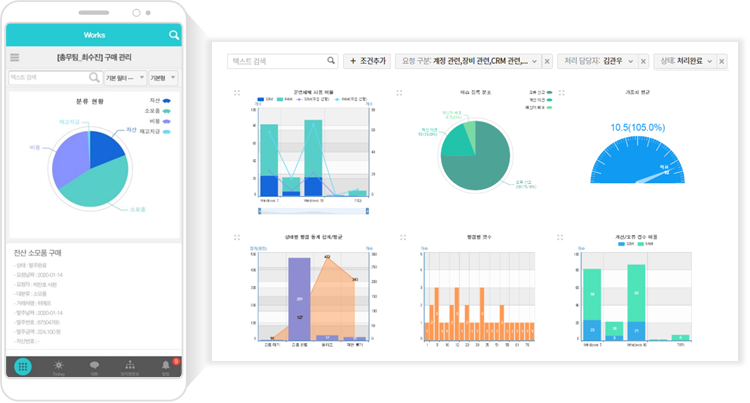Tap the search icon in Works header

[x=174, y=35]
